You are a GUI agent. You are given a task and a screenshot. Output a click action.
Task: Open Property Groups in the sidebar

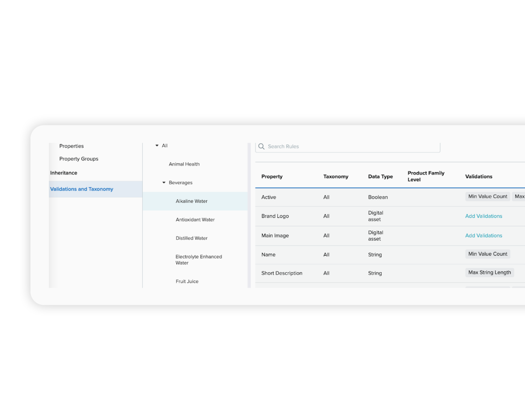[x=79, y=159]
